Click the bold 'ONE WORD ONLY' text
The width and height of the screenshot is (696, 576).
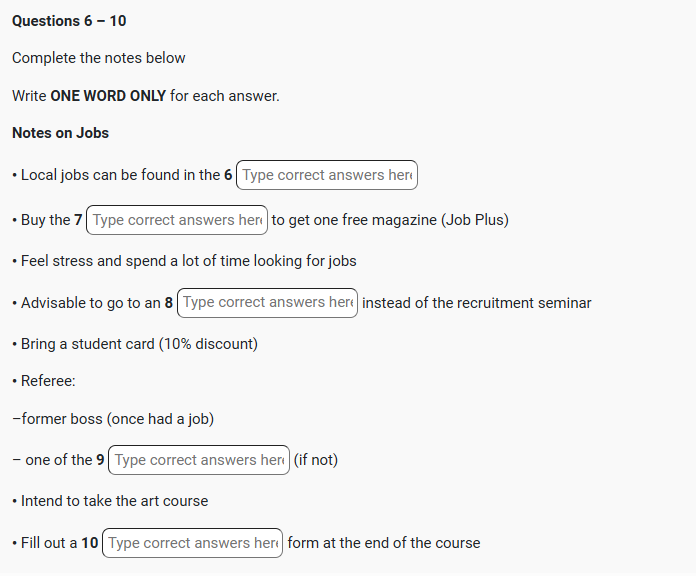[x=108, y=96]
